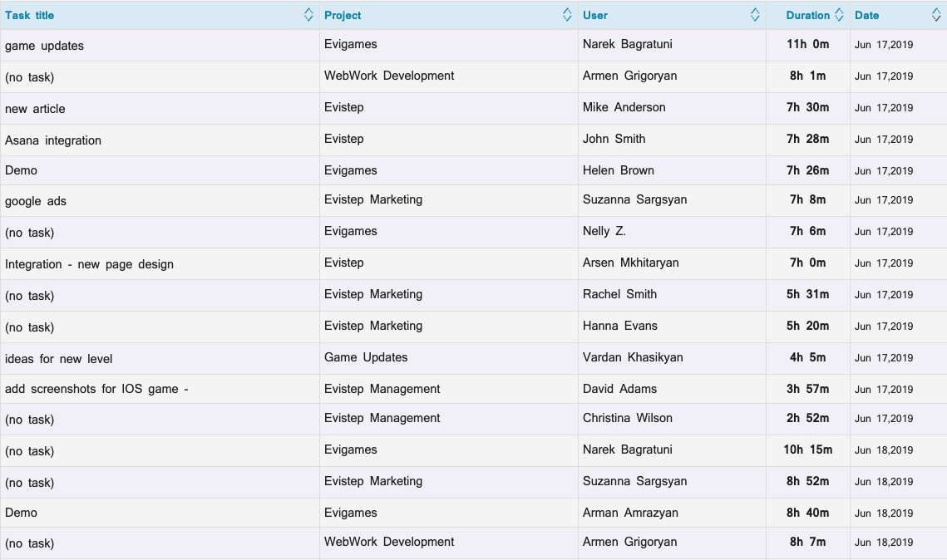Click "Evistep Marketing" in the 7h 8m row
The image size is (947, 560).
coord(373,199)
